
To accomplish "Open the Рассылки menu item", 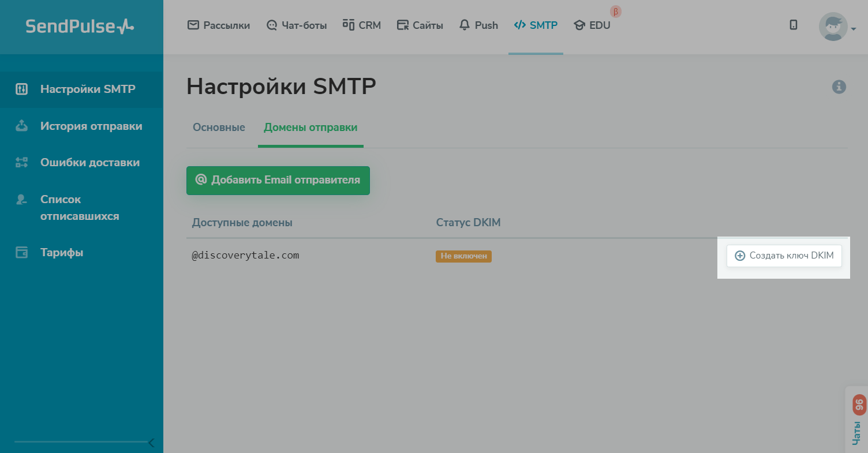I will tap(219, 25).
